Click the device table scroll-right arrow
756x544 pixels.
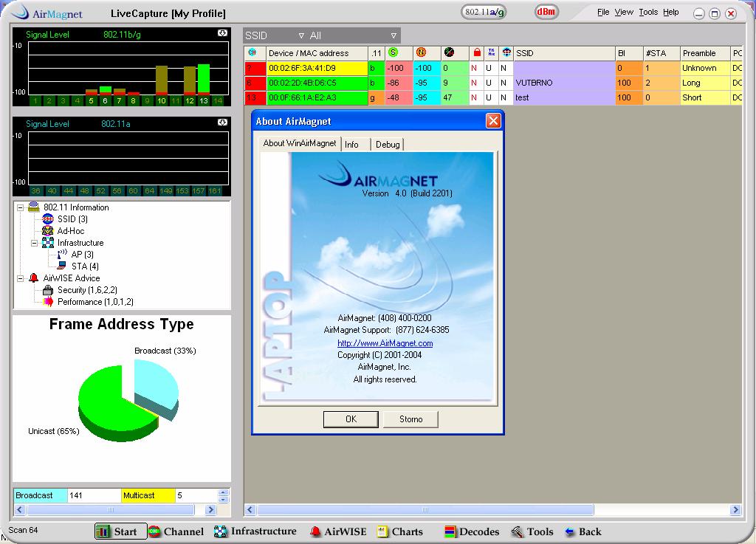(735, 510)
